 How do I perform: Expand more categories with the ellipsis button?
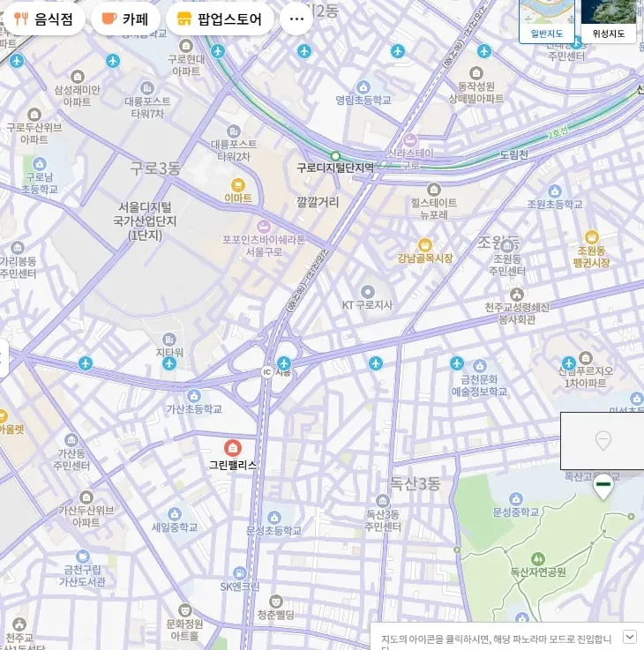[x=296, y=19]
